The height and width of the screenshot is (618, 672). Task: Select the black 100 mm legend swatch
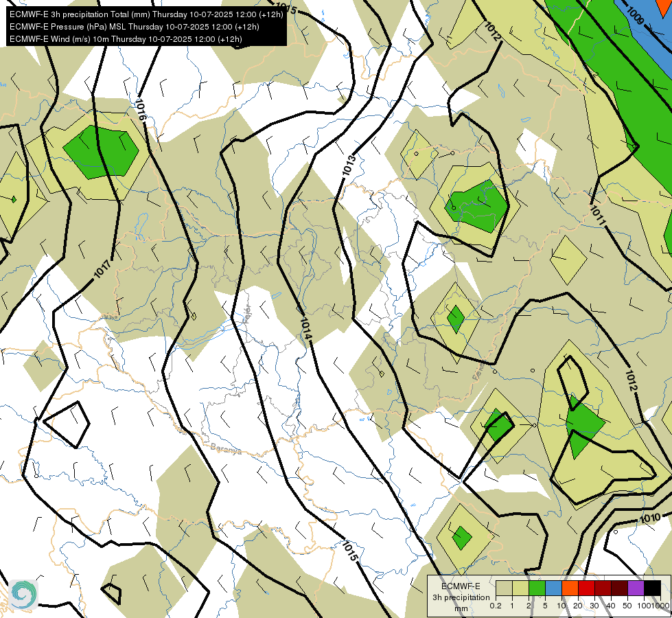(652, 588)
